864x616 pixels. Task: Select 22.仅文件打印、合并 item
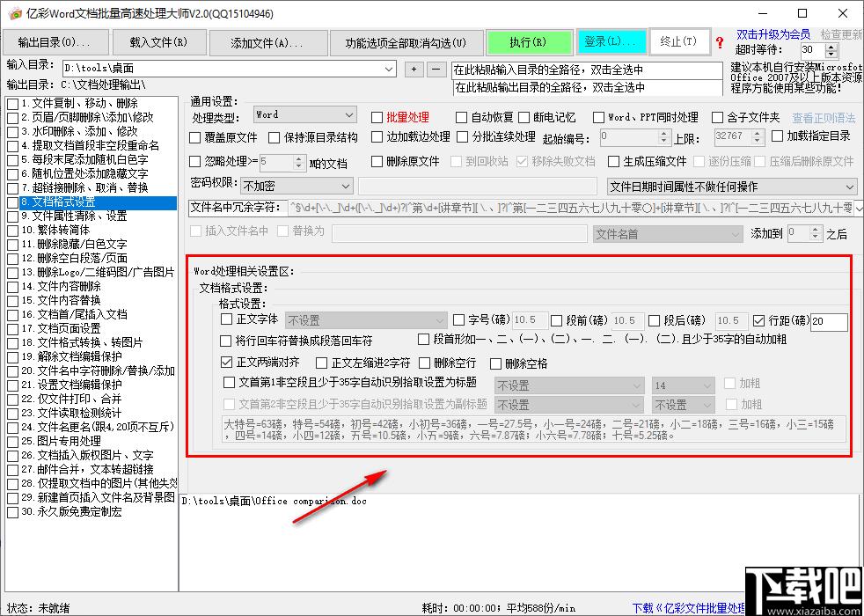[71, 399]
